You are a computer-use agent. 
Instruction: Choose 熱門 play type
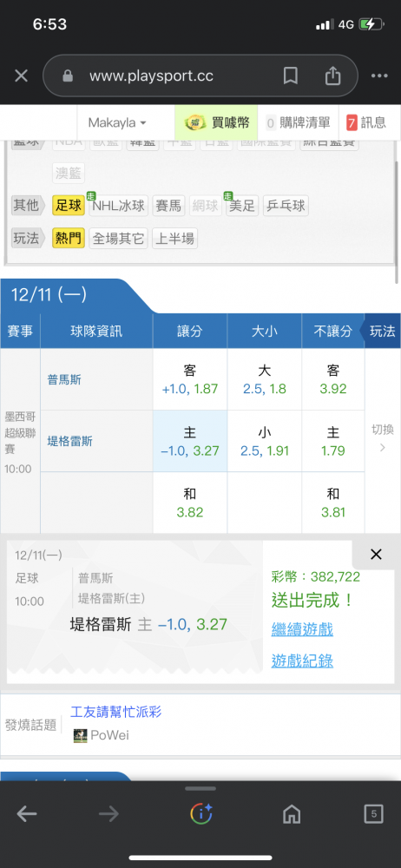69,239
